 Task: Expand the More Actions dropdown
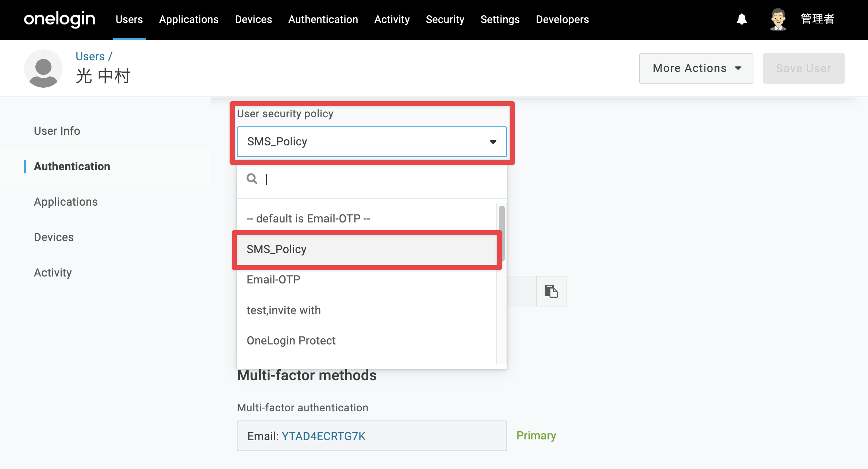point(696,68)
